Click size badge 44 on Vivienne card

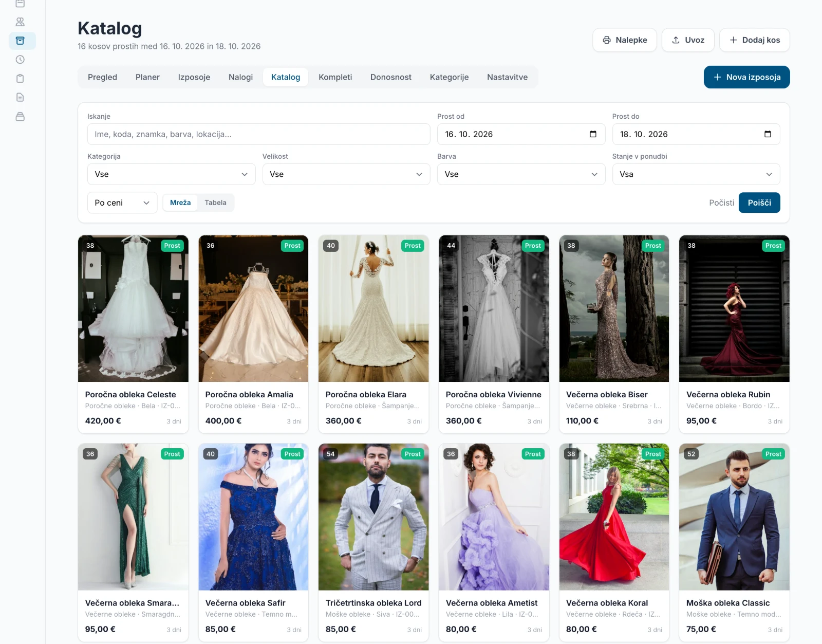[x=451, y=246]
